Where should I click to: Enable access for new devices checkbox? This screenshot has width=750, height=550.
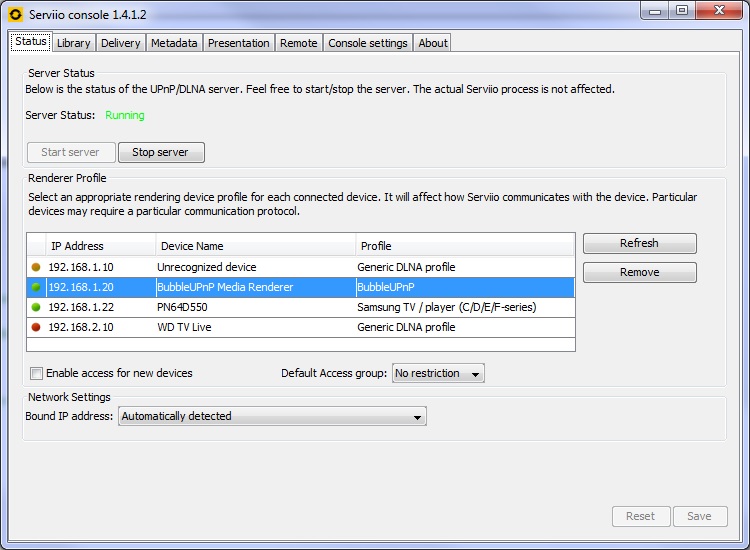[37, 374]
